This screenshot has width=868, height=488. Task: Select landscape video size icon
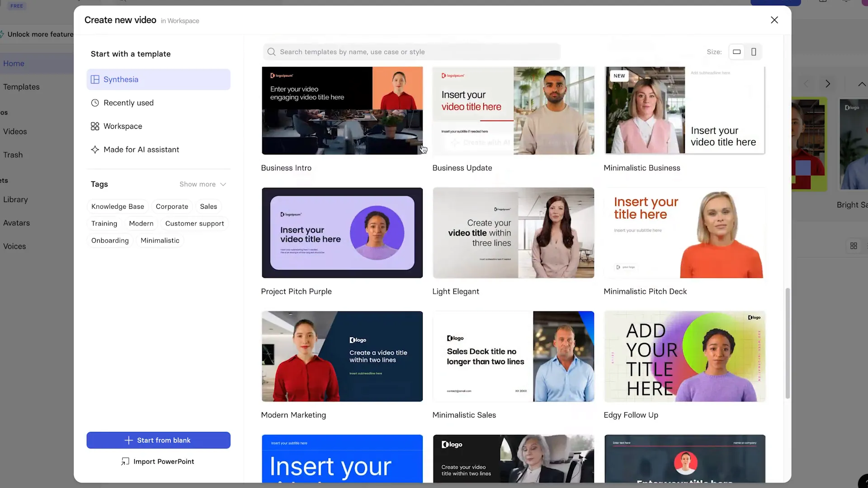click(736, 52)
